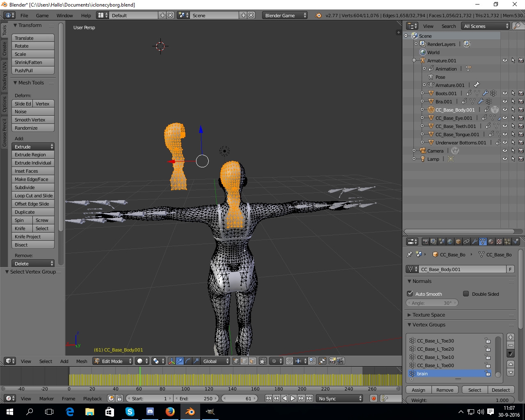
Task: Collapse the Armature.001 tree node
Action: [x=414, y=60]
